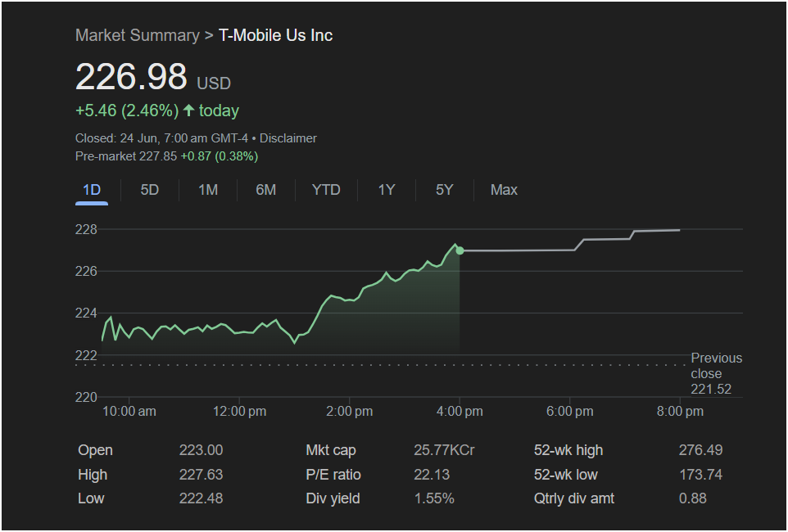The width and height of the screenshot is (788, 532).
Task: Click the 52-wk low label
Action: (566, 474)
